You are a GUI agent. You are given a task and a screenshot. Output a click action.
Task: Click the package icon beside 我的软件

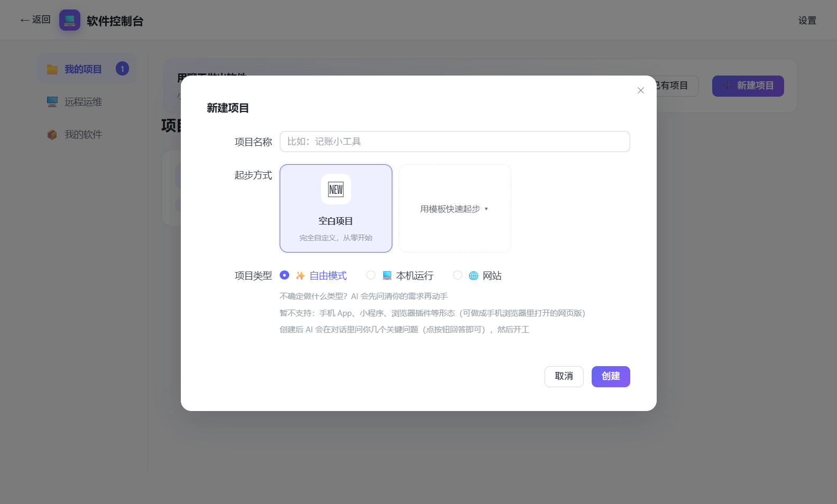pyautogui.click(x=52, y=135)
